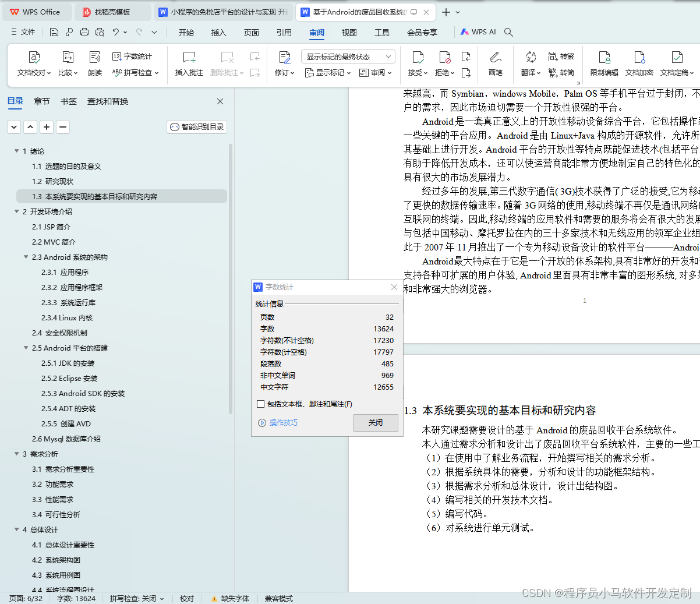Screen dimensions: 700x604
Task: Click the page indicator 页面: 6/32
Action: point(26,598)
